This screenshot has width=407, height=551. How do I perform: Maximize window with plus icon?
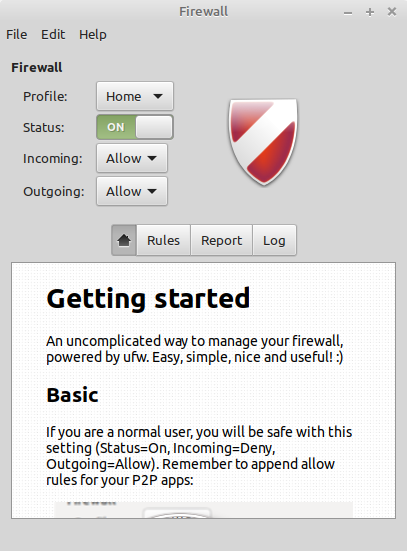[x=370, y=12]
